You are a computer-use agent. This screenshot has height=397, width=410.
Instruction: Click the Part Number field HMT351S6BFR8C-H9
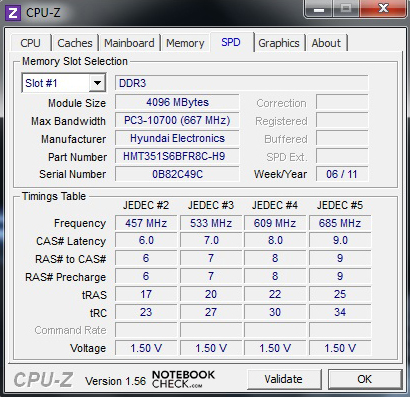click(x=177, y=156)
